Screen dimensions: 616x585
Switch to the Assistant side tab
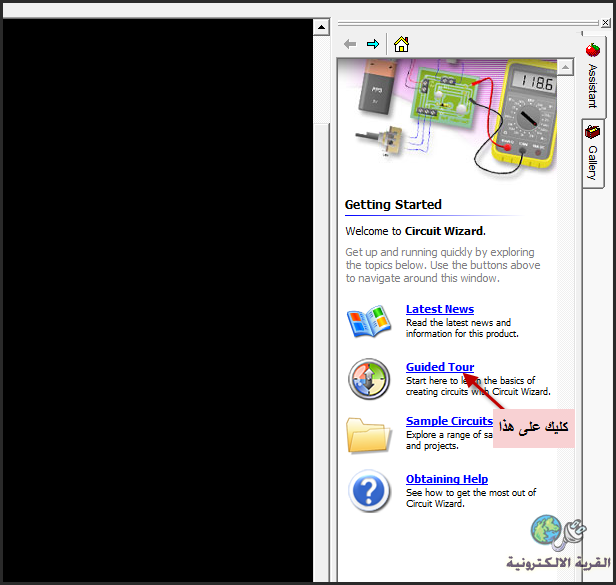tap(593, 75)
